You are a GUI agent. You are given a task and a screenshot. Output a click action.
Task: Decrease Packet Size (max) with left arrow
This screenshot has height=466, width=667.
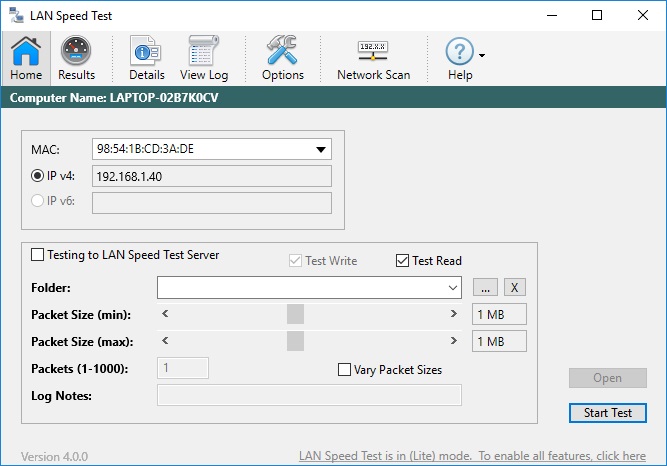click(165, 341)
